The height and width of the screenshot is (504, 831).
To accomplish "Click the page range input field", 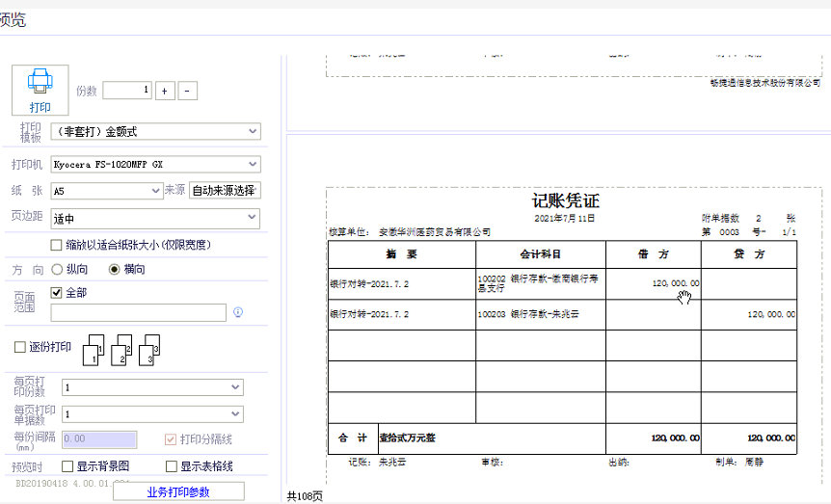I will (138, 312).
